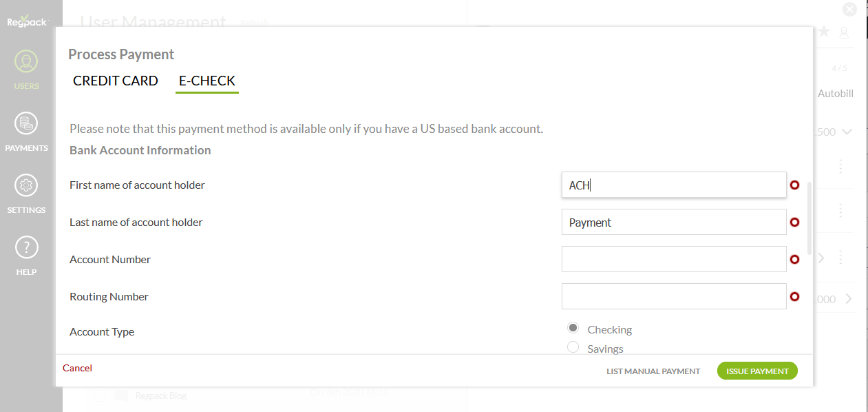Open the Users section in sidebar
Image resolution: width=868 pixels, height=412 pixels.
(26, 63)
